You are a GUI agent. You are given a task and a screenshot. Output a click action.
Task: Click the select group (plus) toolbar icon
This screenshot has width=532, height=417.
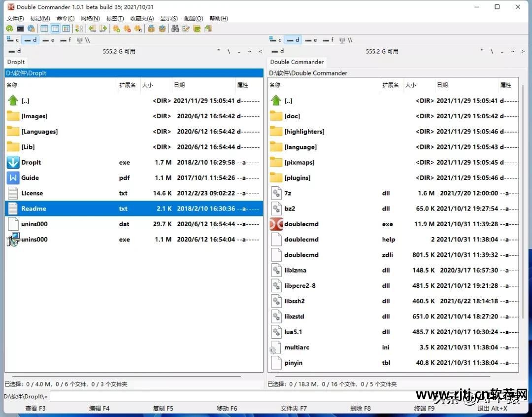[x=116, y=29]
